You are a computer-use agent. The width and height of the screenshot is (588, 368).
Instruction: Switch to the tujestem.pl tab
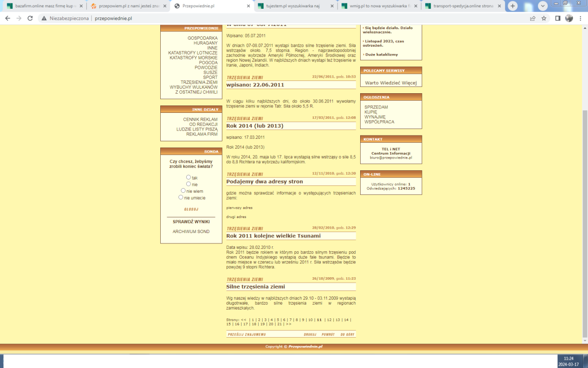(294, 6)
